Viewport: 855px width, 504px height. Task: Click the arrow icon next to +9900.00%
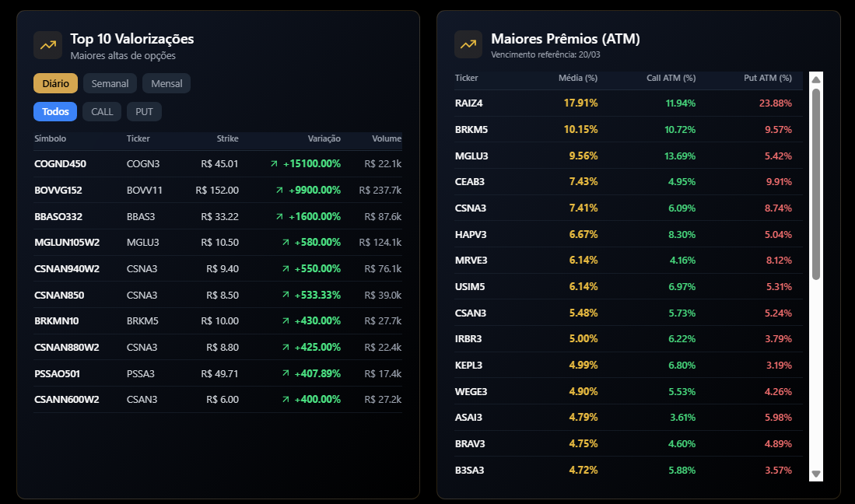pyautogui.click(x=279, y=191)
